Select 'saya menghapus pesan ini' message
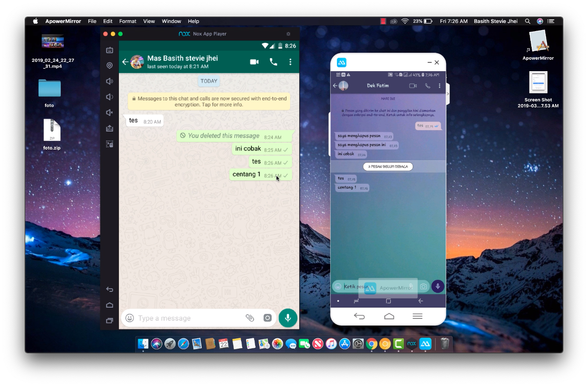 tap(367, 145)
